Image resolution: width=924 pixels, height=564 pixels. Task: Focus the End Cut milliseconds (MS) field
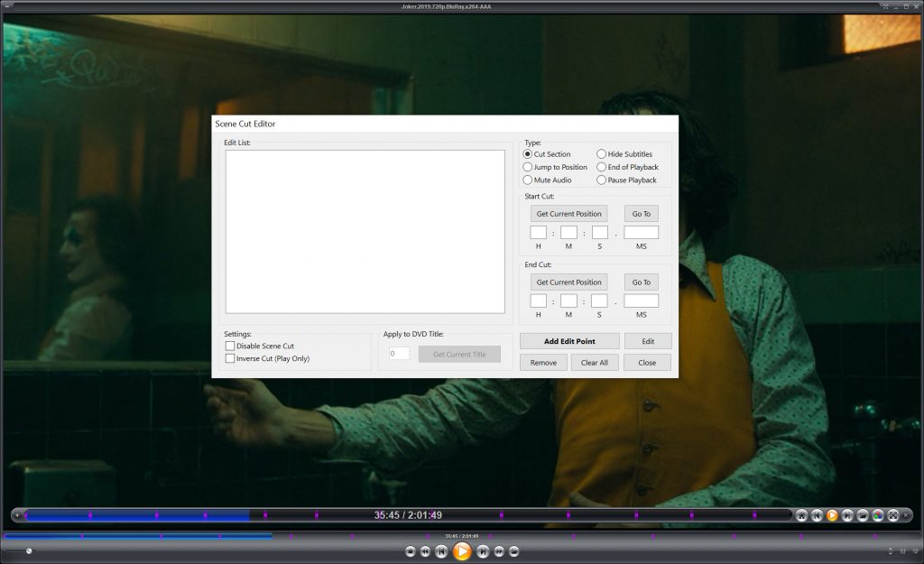(642, 300)
